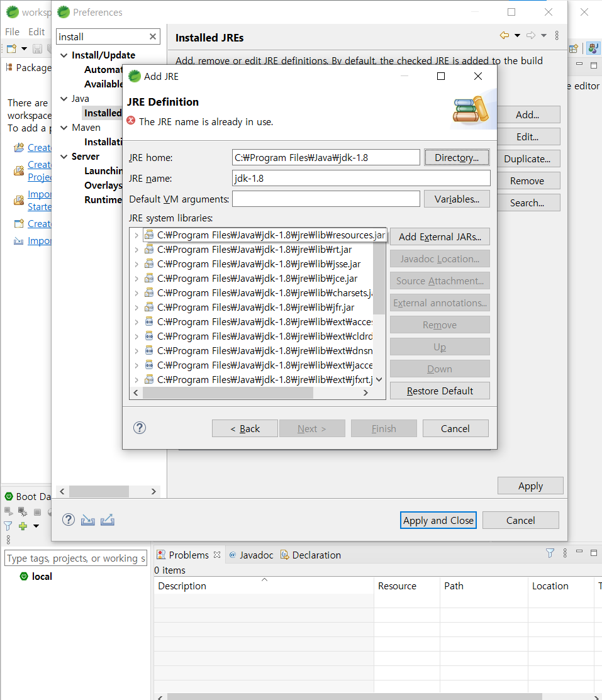The image size is (602, 700).
Task: Open the Preferences view menu (three dots)
Action: coord(557,35)
